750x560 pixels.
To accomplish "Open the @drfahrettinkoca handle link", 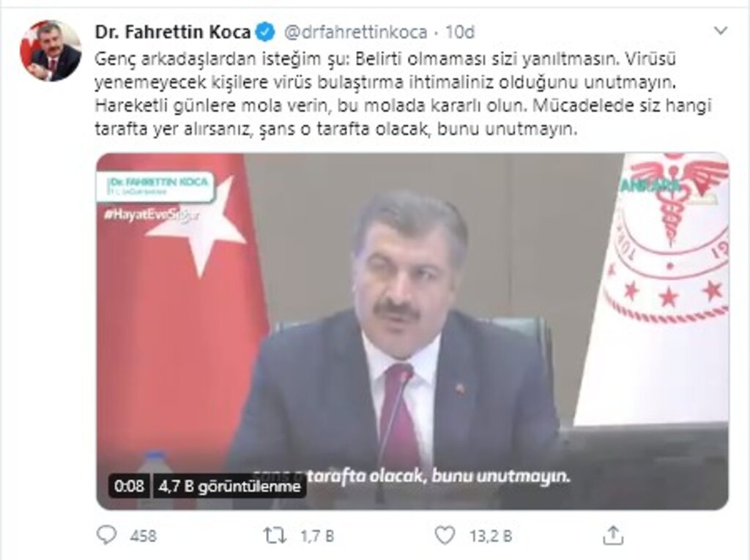I will click(x=355, y=32).
